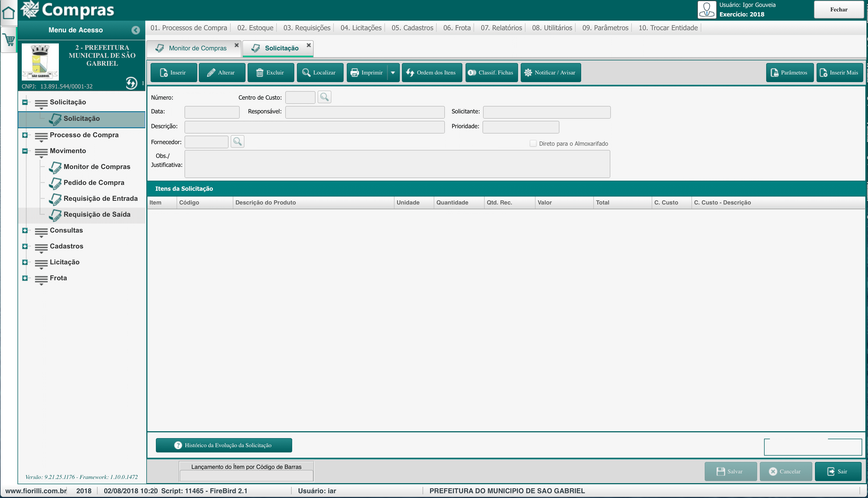Select Requisição de Saída in tree
The image size is (868, 498).
click(97, 215)
